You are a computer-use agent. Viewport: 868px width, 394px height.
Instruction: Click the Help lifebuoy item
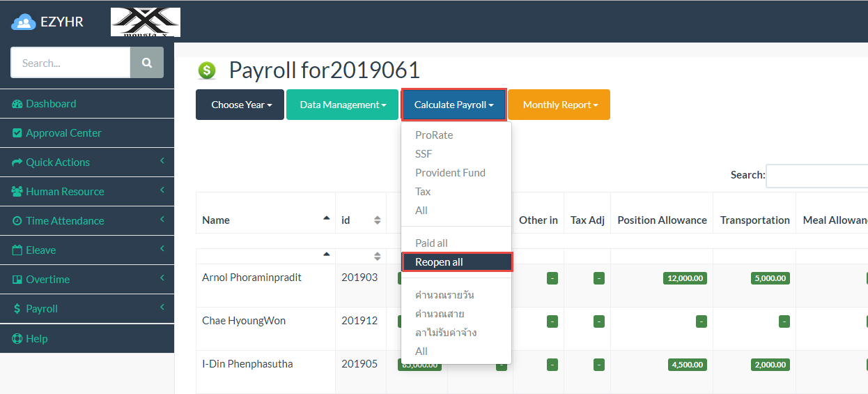(36, 339)
